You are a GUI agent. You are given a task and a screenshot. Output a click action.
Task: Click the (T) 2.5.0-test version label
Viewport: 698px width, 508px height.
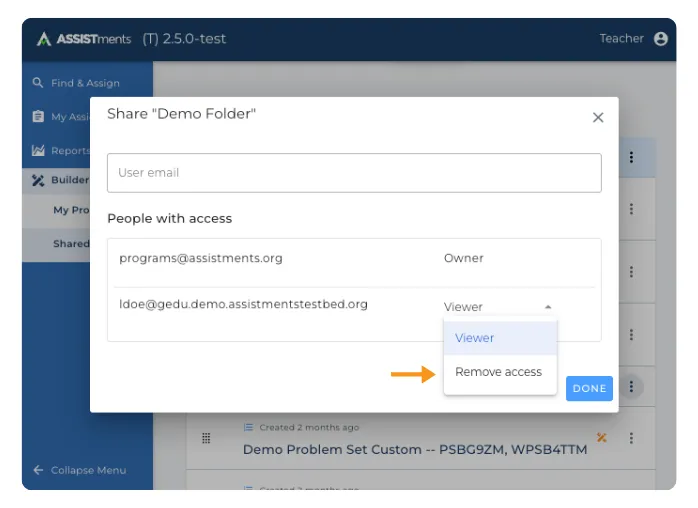coord(184,39)
